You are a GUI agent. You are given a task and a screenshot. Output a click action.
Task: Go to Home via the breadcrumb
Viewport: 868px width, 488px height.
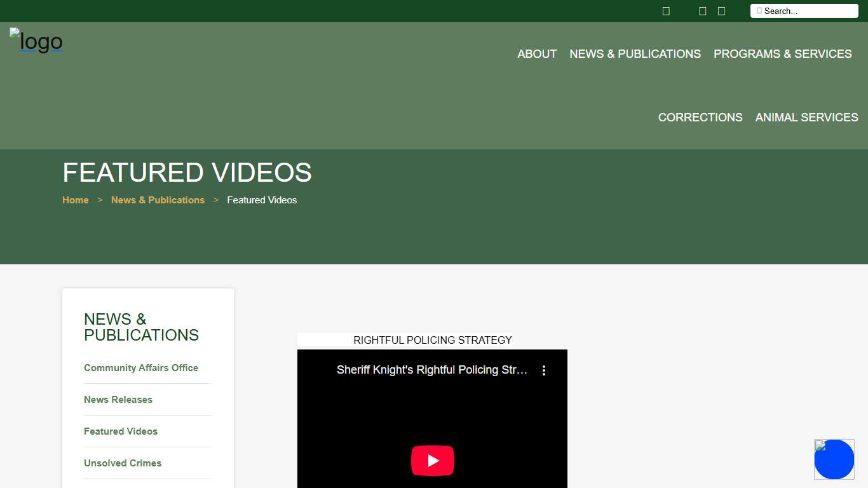coord(75,200)
